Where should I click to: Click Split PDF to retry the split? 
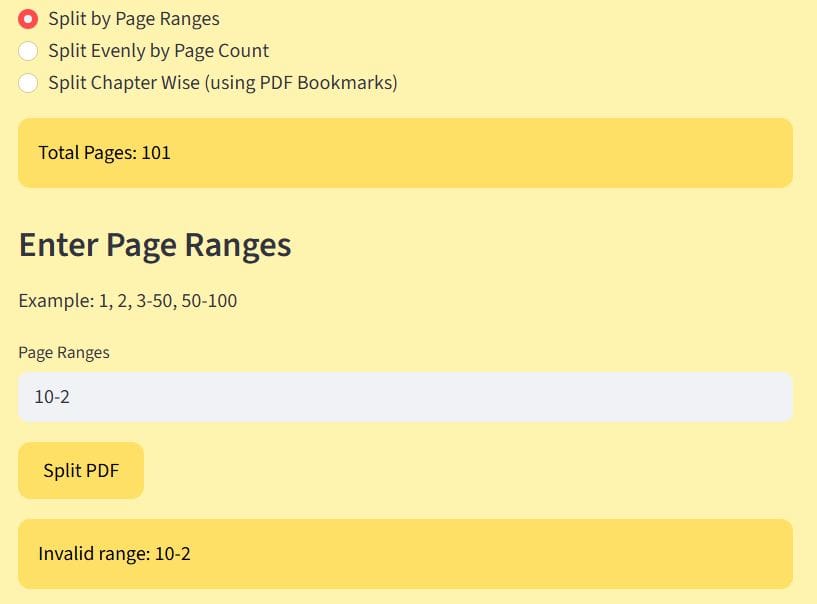coord(80,470)
